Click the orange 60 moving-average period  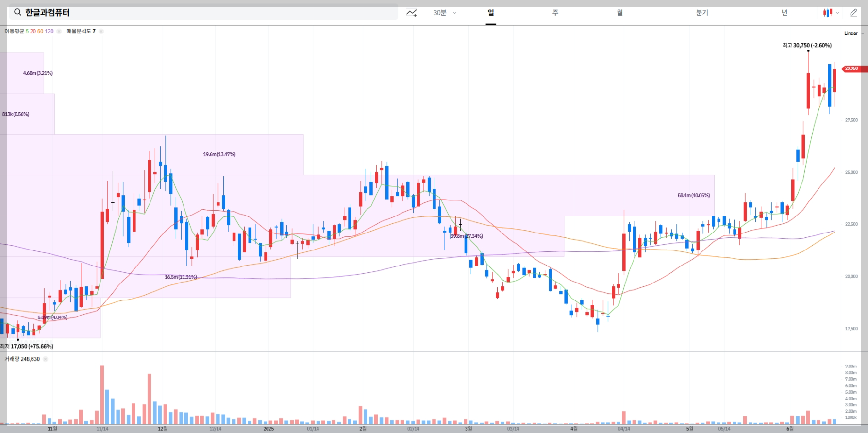tap(40, 31)
